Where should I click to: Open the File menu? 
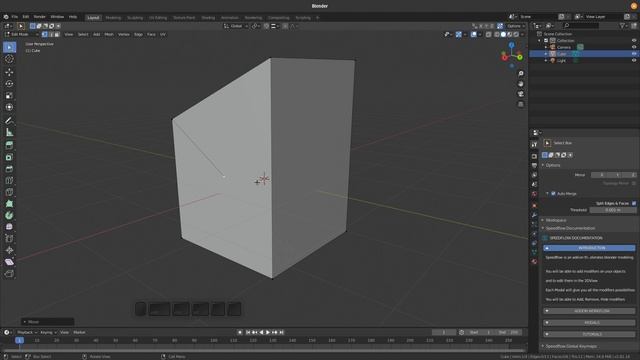pyautogui.click(x=15, y=17)
